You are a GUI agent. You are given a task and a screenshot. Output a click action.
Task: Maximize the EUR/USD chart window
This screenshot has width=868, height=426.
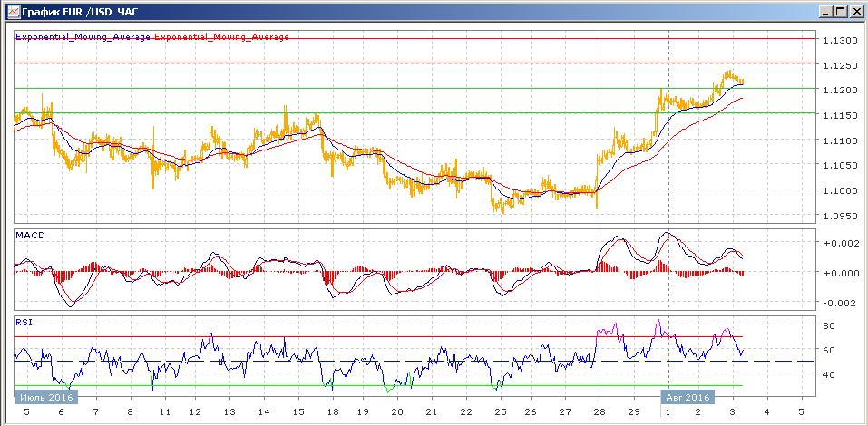841,11
